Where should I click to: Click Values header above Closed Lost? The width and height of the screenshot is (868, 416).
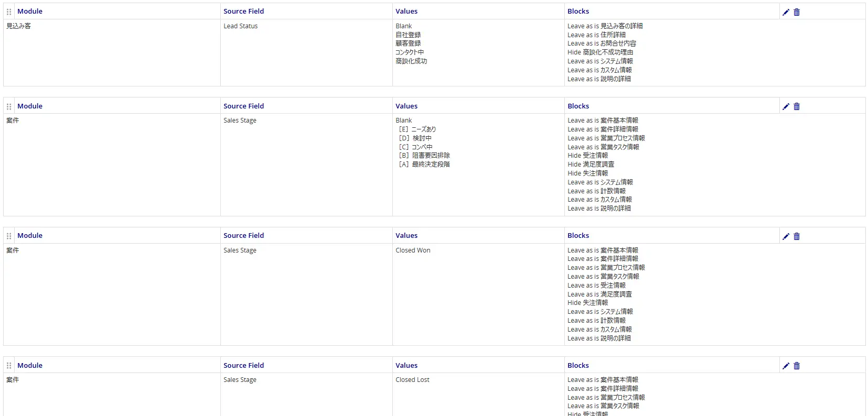pos(406,366)
